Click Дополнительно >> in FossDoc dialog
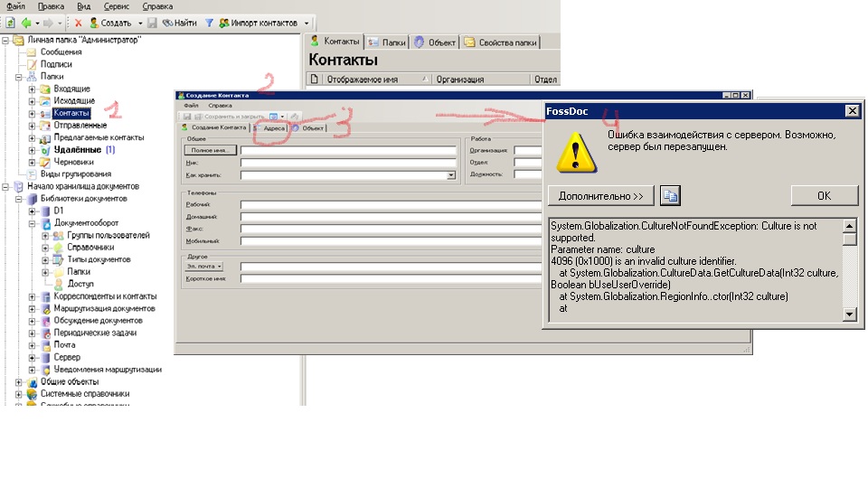 [601, 196]
